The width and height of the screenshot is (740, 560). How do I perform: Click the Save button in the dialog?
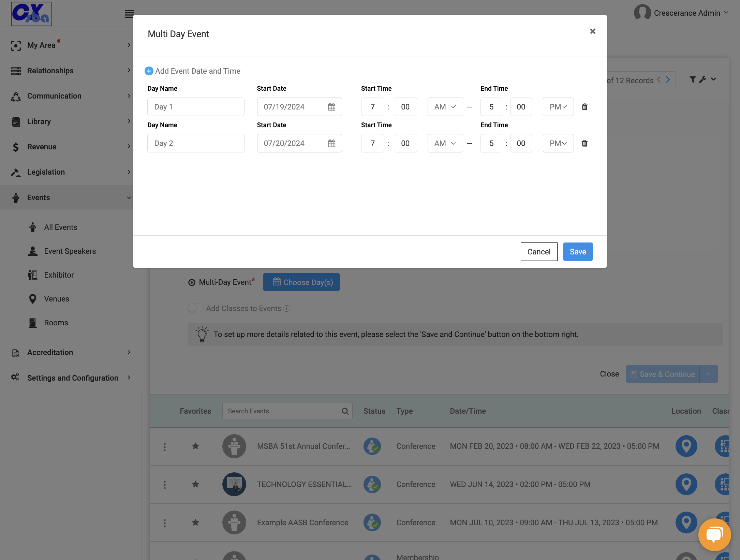click(x=578, y=252)
